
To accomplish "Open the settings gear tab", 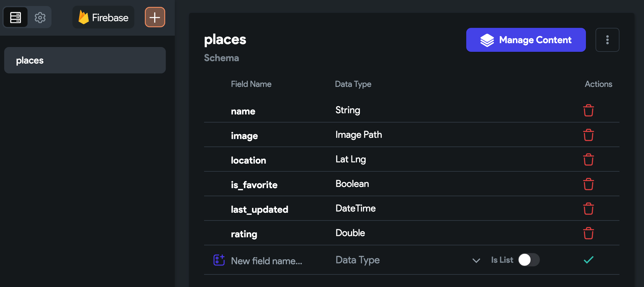I will pos(40,18).
